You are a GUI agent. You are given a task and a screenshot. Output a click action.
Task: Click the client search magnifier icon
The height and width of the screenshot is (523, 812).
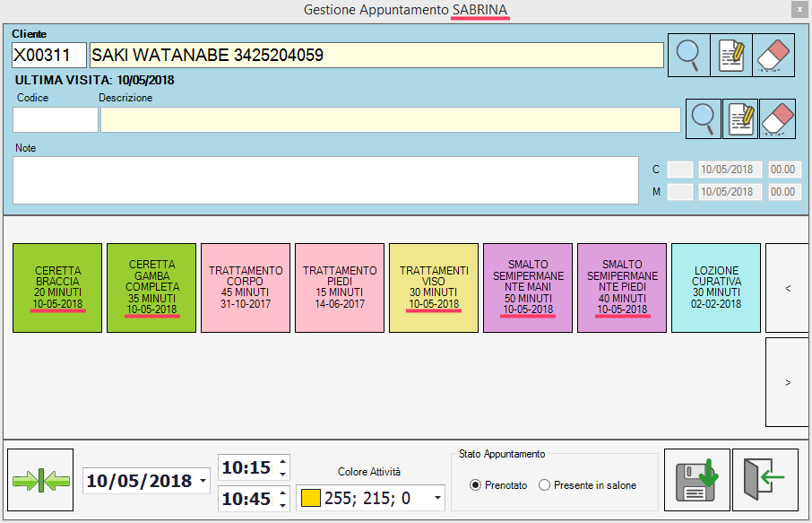pyautogui.click(x=688, y=56)
